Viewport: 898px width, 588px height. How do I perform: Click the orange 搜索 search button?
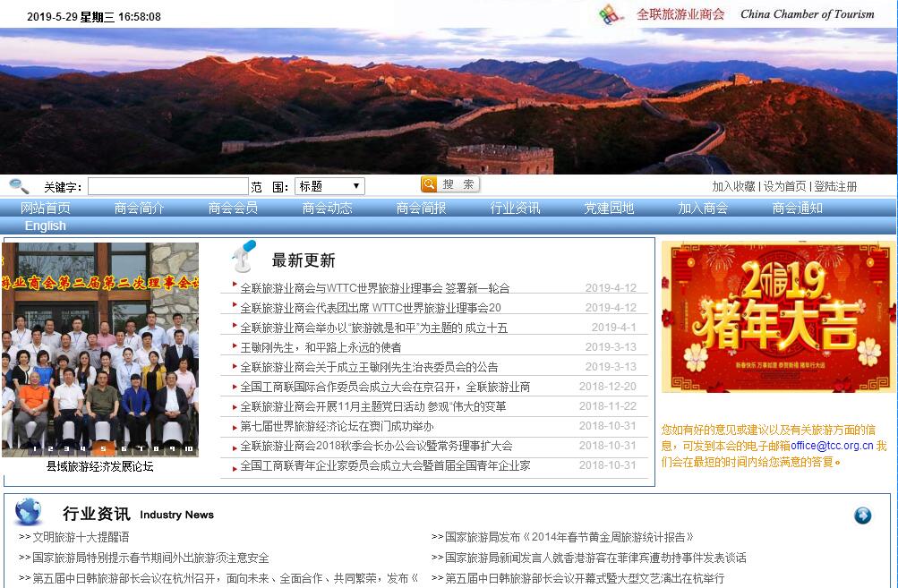[449, 184]
